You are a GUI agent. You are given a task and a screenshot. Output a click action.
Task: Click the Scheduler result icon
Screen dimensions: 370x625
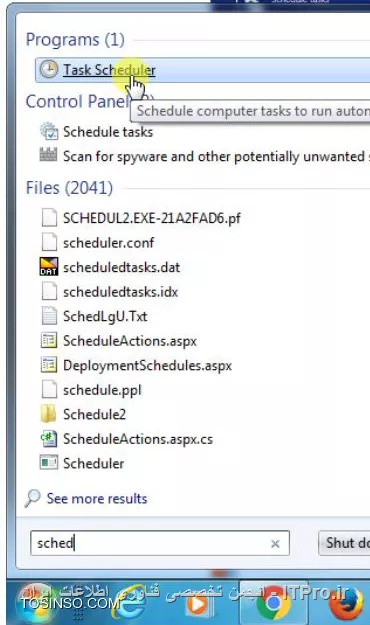coord(49,463)
